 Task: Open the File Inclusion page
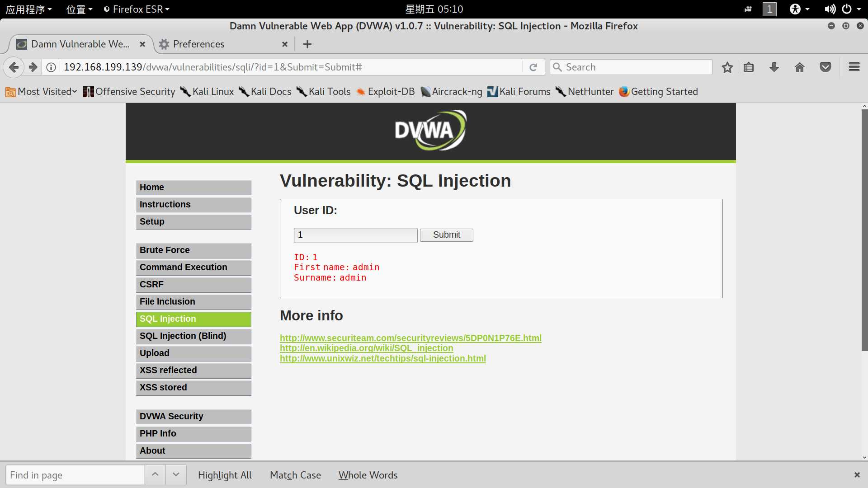coord(193,302)
